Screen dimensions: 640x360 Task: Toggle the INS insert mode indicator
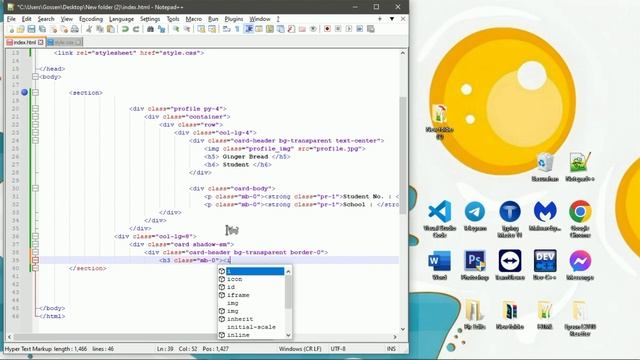point(391,349)
